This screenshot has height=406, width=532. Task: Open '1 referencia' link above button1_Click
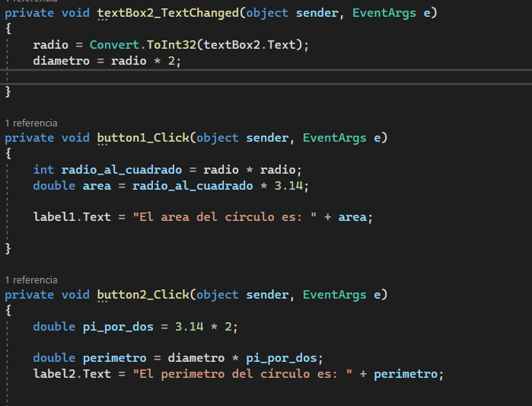tap(31, 123)
